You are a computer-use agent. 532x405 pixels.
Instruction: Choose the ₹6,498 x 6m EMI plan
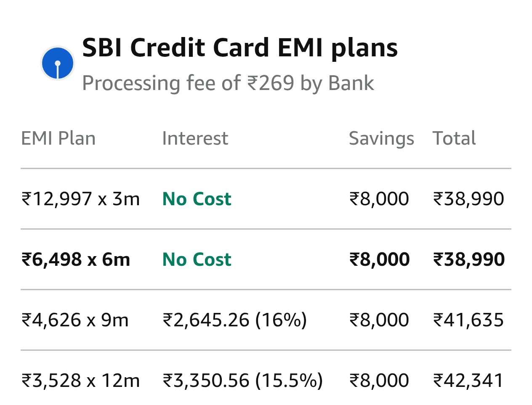pyautogui.click(x=76, y=259)
